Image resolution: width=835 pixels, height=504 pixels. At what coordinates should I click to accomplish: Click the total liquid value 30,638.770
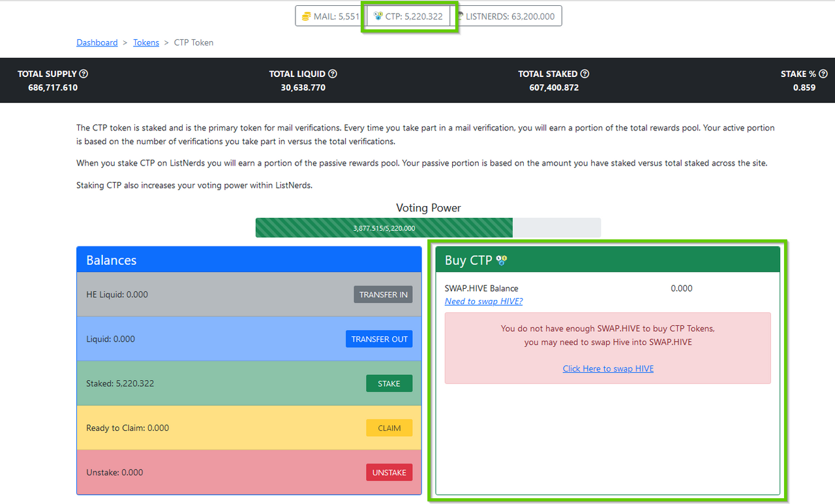click(x=303, y=87)
